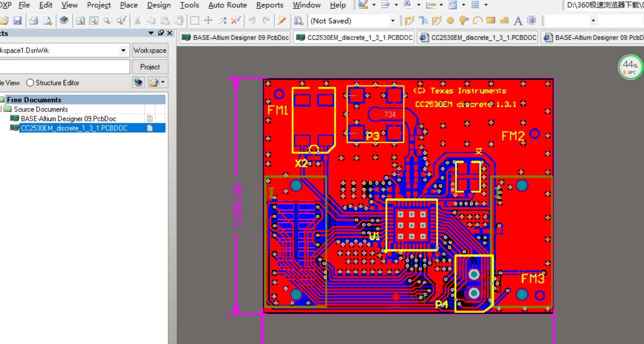Click the utility tools toolbar icon
Screen dimensions: 644x344
(363, 5)
